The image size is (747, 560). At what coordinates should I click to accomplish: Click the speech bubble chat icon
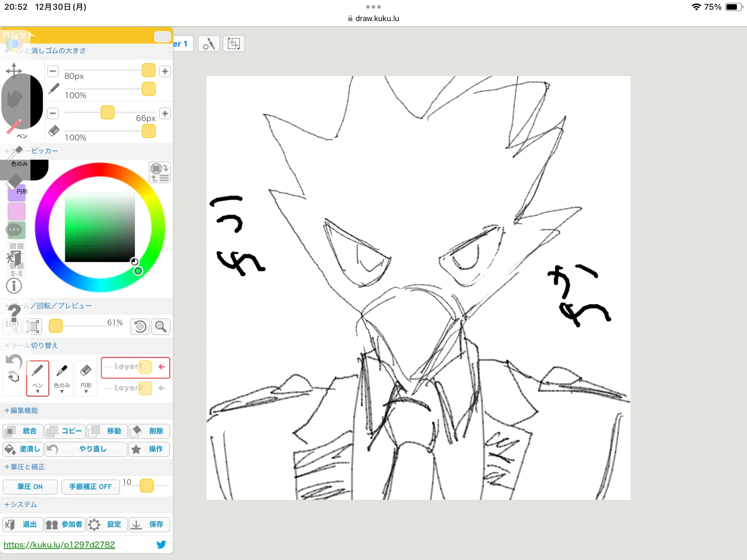[x=15, y=230]
